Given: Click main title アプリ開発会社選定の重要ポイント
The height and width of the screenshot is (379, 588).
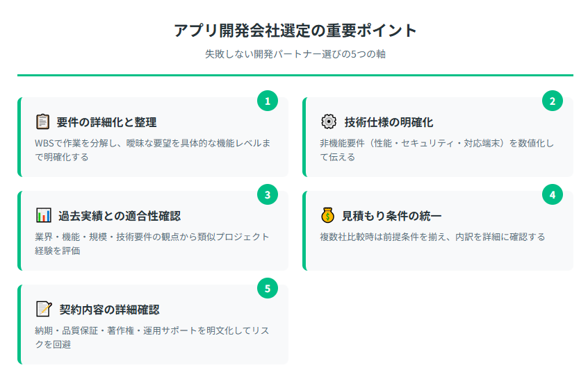Looking at the screenshot, I should coord(295,31).
